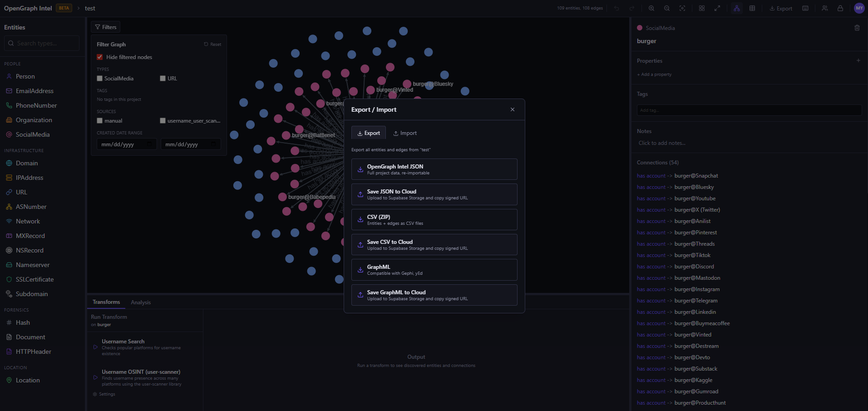Close the Export / Import dialog

click(x=513, y=109)
